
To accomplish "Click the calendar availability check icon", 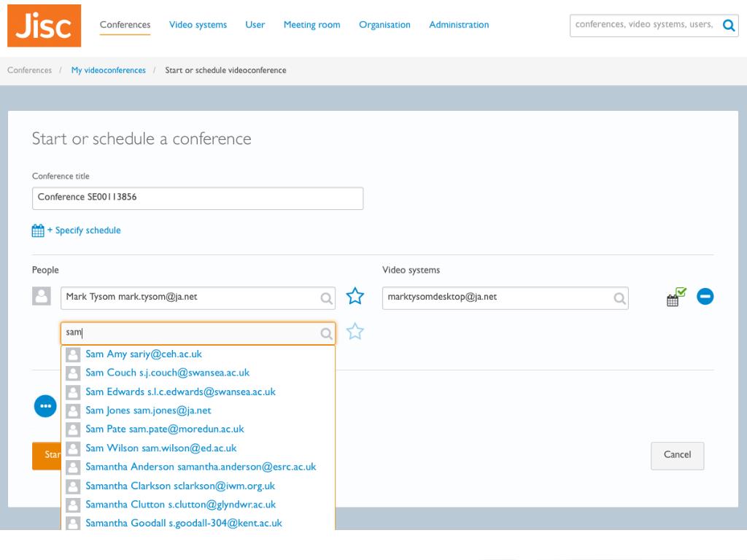I will pyautogui.click(x=676, y=297).
